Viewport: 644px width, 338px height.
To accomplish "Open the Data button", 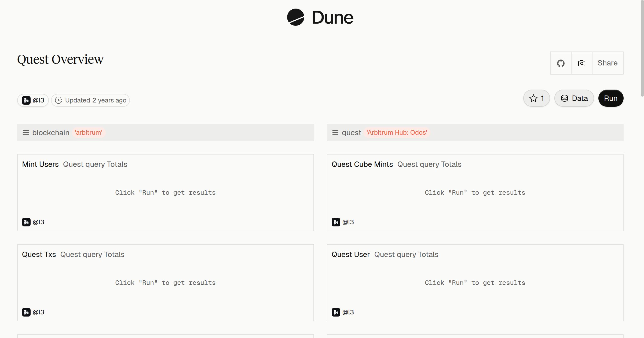I will pos(574,98).
